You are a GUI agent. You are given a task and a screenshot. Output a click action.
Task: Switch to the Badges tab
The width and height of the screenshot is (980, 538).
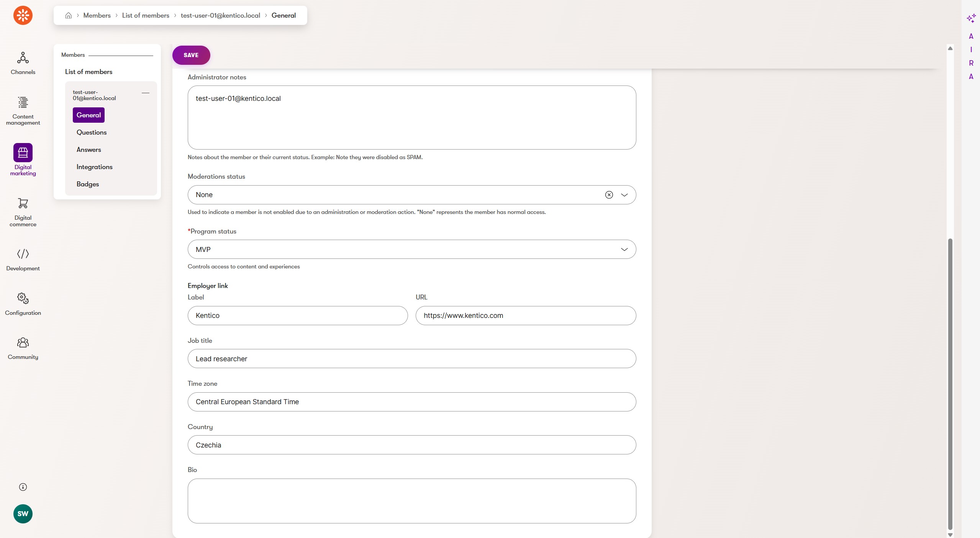pos(88,184)
